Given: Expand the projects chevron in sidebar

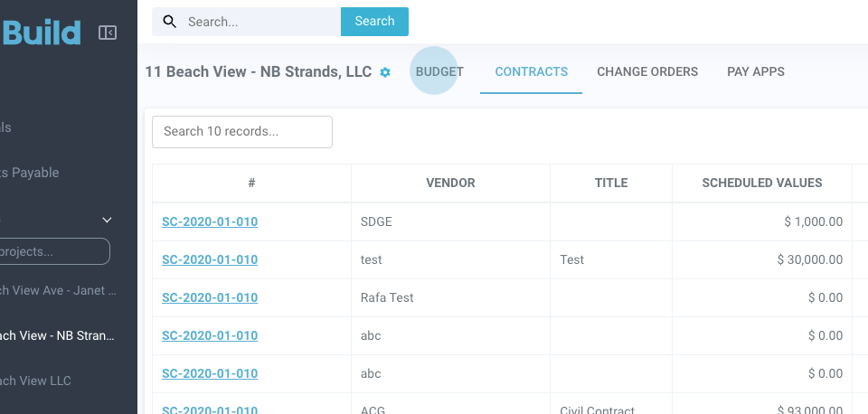Looking at the screenshot, I should [x=107, y=220].
